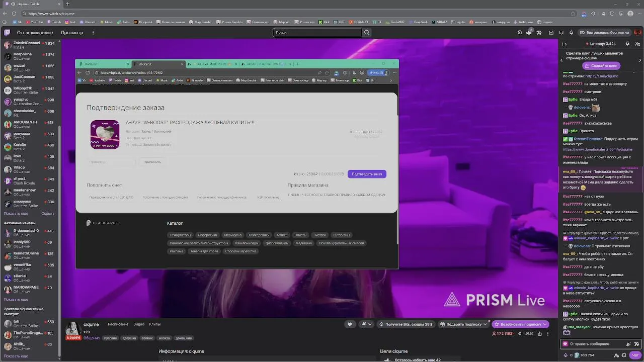This screenshot has height=362, width=644.
Task: Open the whispers speech bubble icon
Action: (561, 33)
